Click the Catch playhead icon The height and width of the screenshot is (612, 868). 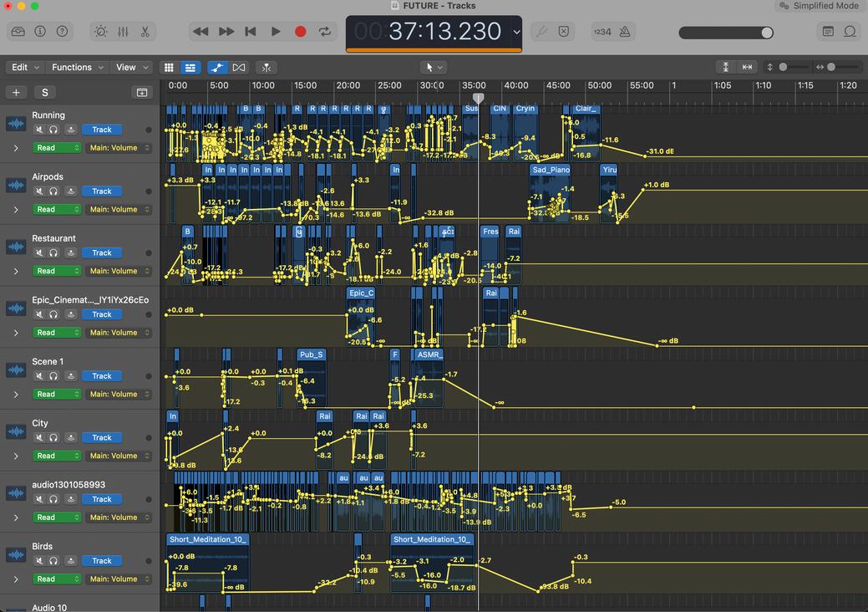point(266,68)
